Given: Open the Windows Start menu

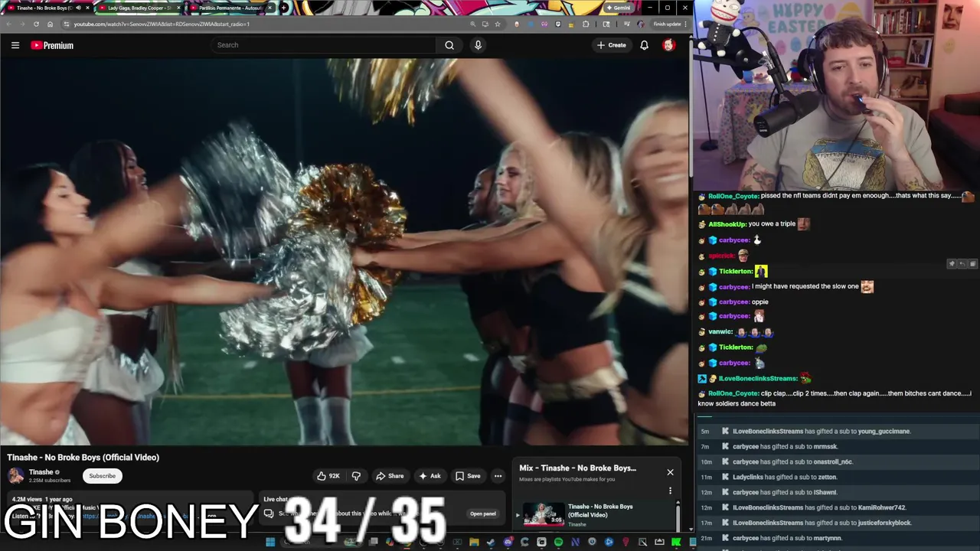Looking at the screenshot, I should pyautogui.click(x=270, y=543).
